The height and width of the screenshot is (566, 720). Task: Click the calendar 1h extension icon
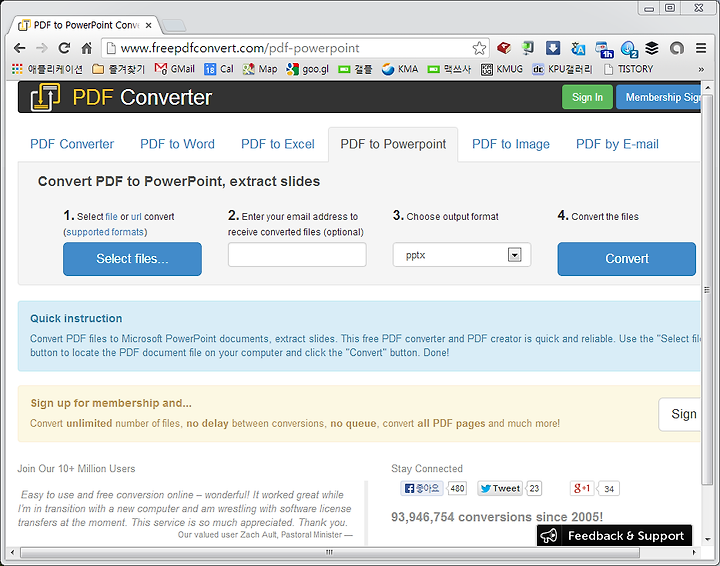(x=604, y=49)
